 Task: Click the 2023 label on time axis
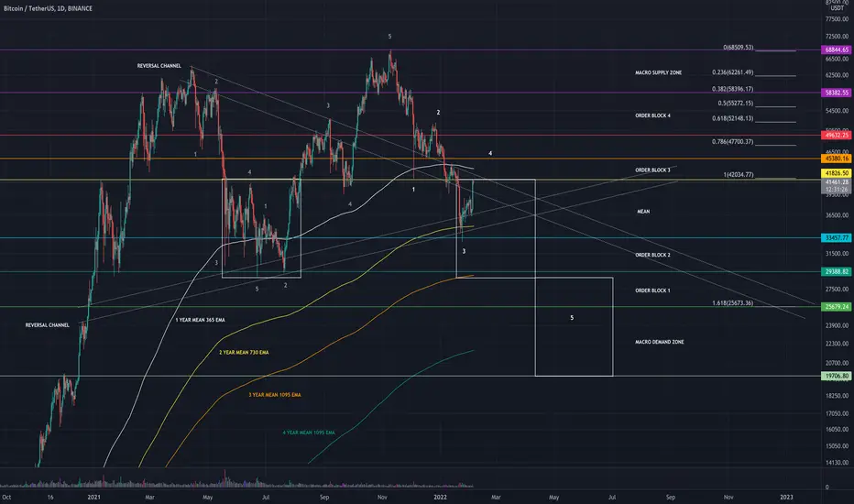786,497
